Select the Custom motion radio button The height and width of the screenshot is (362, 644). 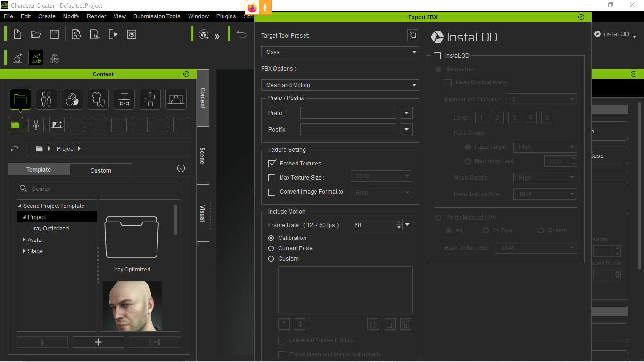(271, 259)
